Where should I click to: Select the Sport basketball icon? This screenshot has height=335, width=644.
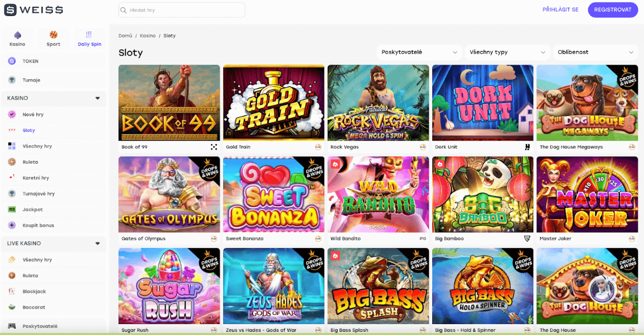(x=53, y=35)
